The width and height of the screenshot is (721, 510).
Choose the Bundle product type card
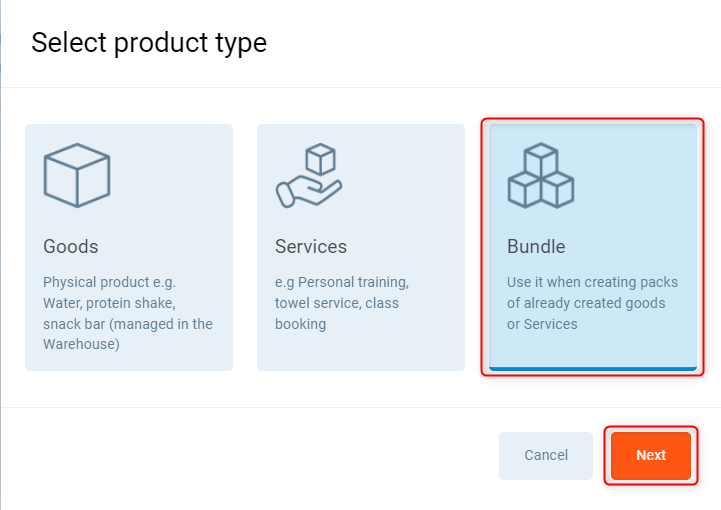(x=592, y=247)
